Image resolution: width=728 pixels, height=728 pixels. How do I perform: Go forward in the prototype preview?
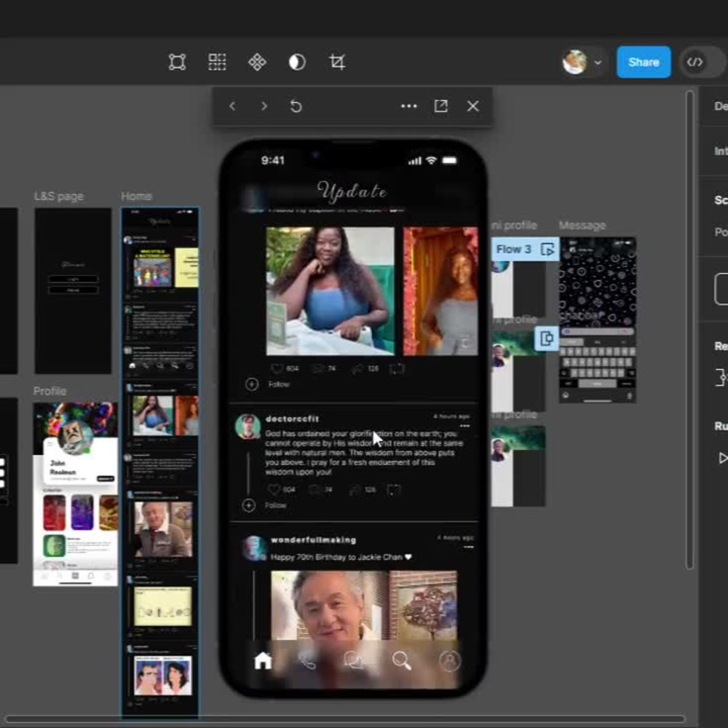pyautogui.click(x=264, y=106)
